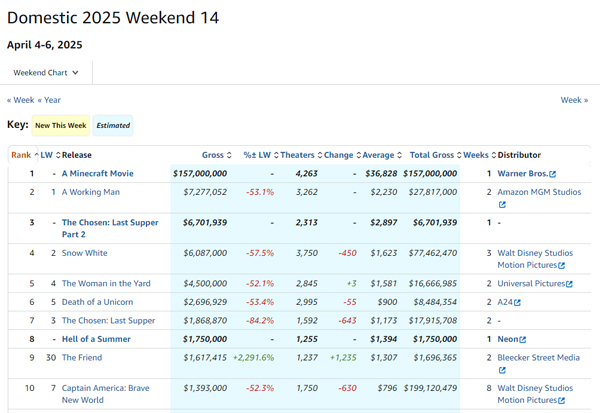Screen dimensions: 600x413
Task: Open external link icon in Snow White distributor cell
Action: click(x=561, y=265)
